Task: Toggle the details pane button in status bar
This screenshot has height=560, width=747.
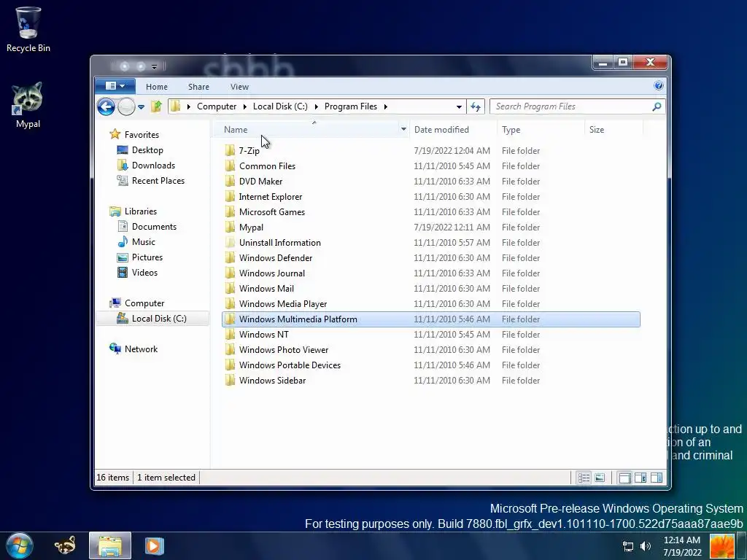Action: [640, 478]
